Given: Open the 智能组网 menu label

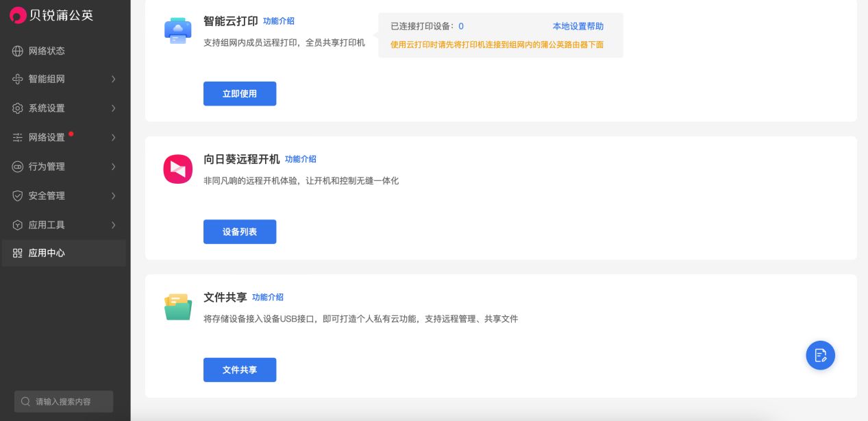Looking at the screenshot, I should click(47, 79).
